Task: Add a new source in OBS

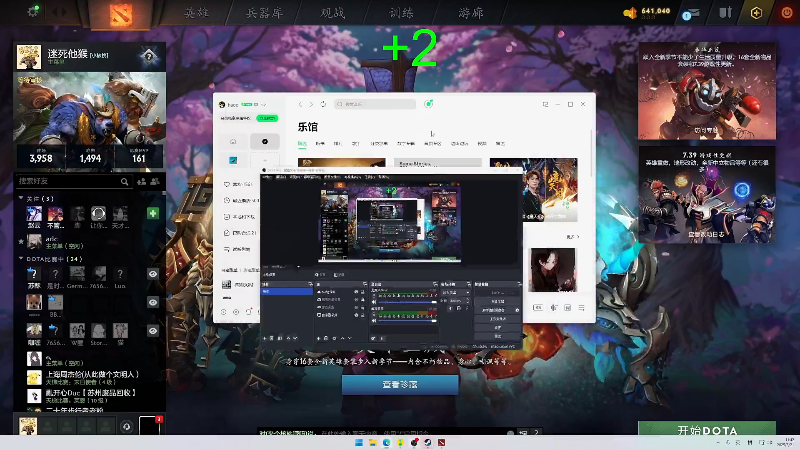Action: tap(318, 338)
